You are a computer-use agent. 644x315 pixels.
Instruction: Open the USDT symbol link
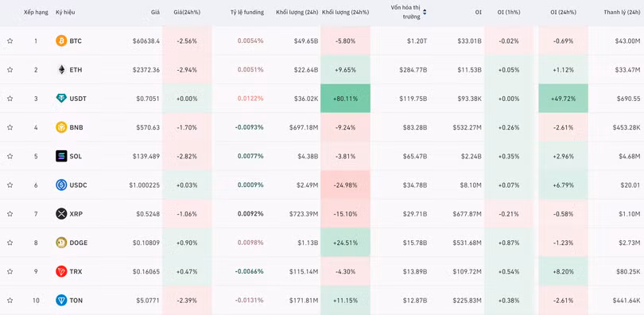tap(78, 99)
